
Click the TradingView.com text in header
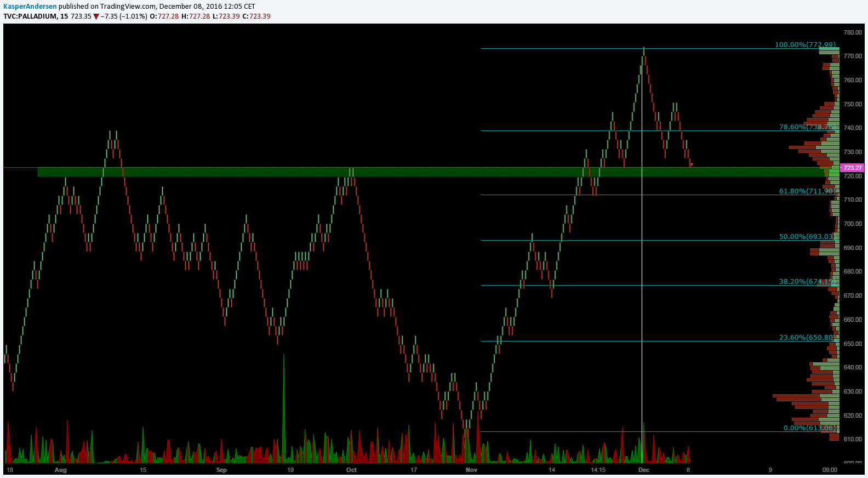(128, 7)
